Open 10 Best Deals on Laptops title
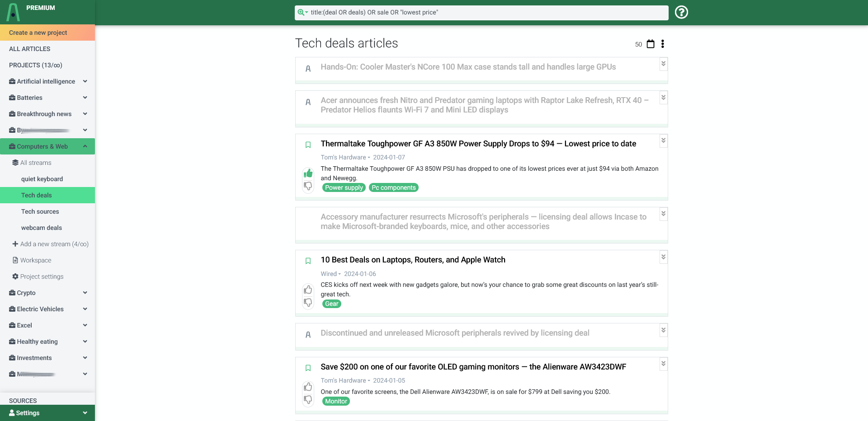Viewport: 868px width, 421px height. pyautogui.click(x=413, y=260)
